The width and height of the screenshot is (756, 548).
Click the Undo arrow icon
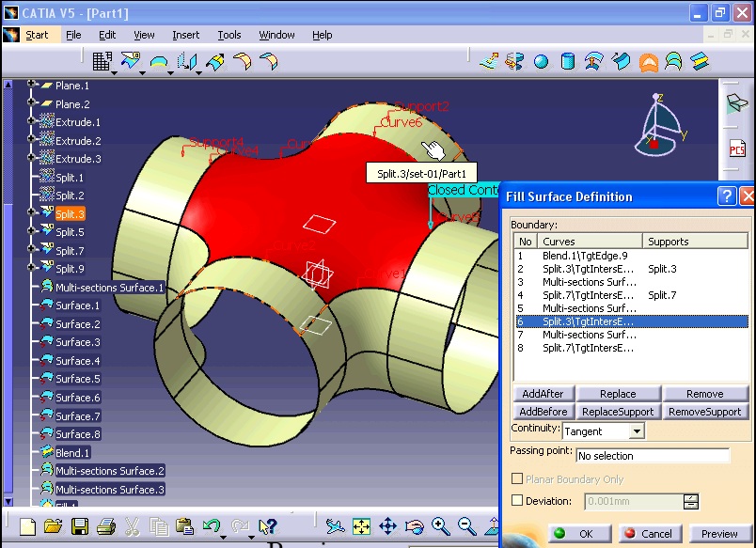(x=212, y=525)
